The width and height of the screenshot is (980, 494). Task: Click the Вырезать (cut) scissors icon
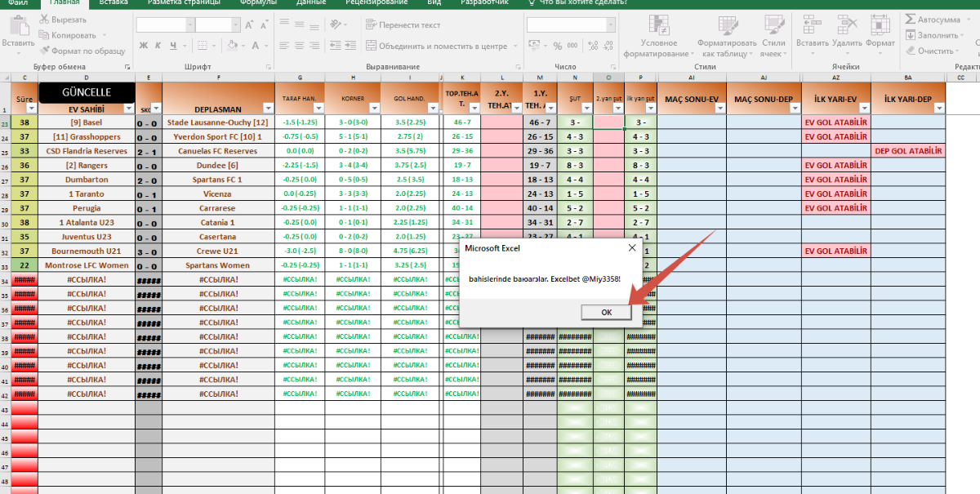45,20
